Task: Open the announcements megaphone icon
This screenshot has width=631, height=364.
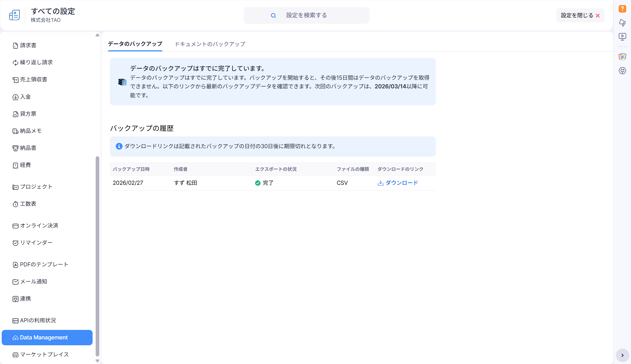Action: coord(622,23)
